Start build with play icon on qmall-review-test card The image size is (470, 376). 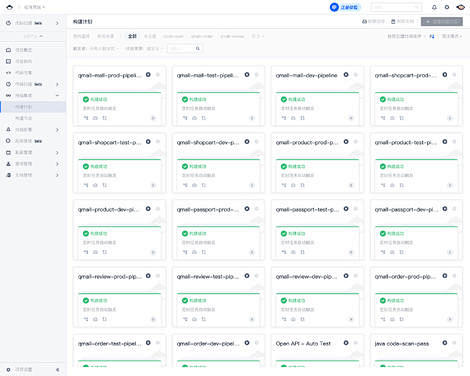pyautogui.click(x=252, y=319)
